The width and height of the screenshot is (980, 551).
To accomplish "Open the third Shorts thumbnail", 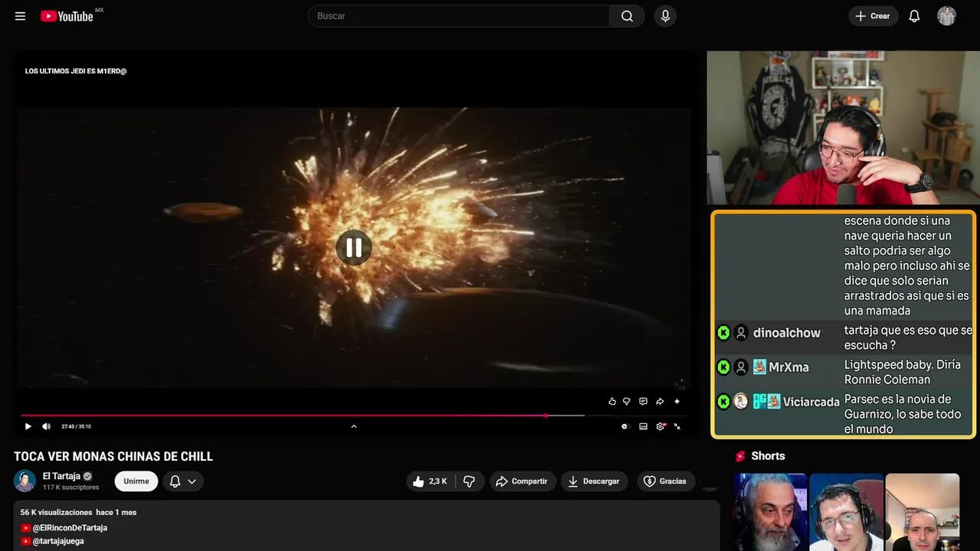I will coord(922,512).
